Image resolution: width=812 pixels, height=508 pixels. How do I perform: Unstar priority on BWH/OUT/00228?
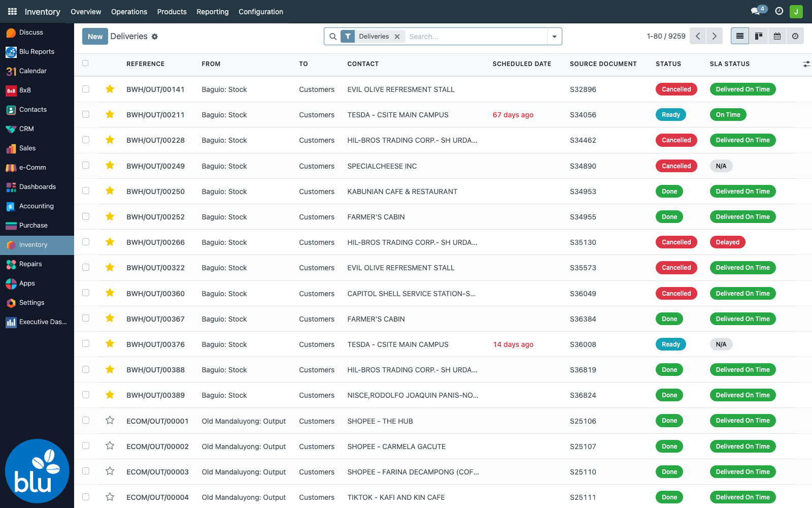pyautogui.click(x=110, y=140)
